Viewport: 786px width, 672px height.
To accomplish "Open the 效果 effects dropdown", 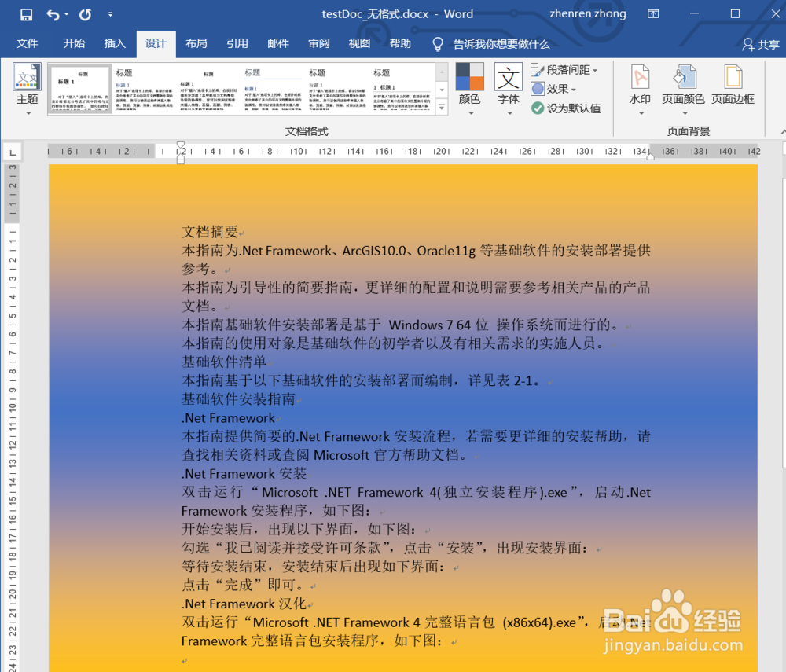I will pos(554,89).
